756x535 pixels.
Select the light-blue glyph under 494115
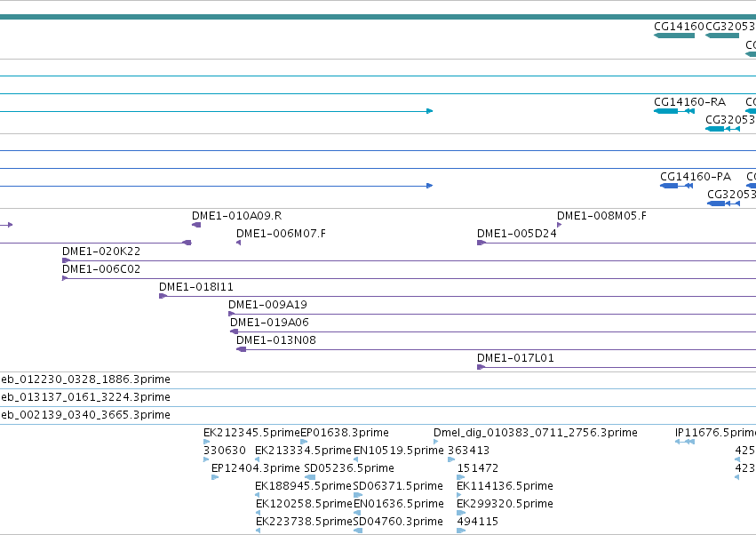tap(461, 531)
